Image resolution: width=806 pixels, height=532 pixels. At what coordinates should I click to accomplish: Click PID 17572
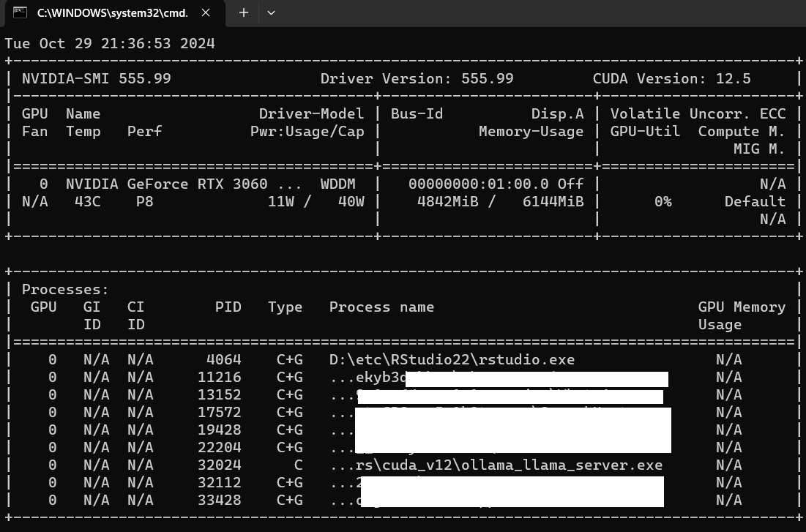[220, 412]
